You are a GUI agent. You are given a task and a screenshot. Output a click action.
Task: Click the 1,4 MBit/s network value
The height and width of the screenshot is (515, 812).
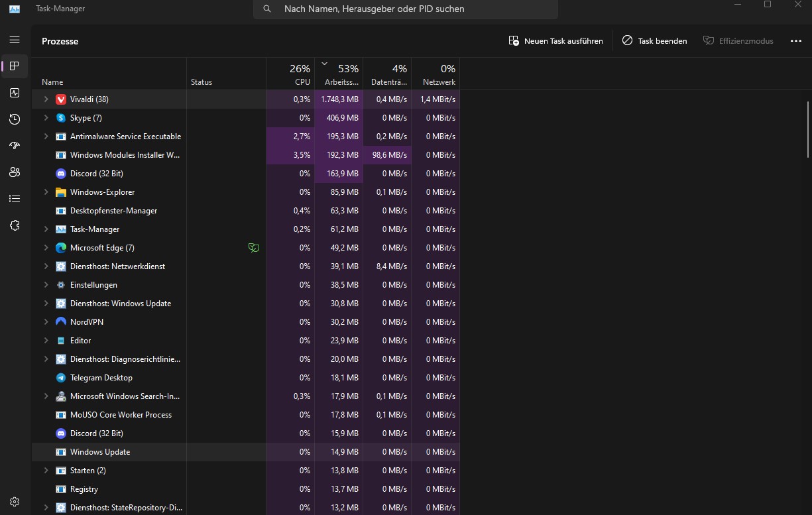point(437,99)
